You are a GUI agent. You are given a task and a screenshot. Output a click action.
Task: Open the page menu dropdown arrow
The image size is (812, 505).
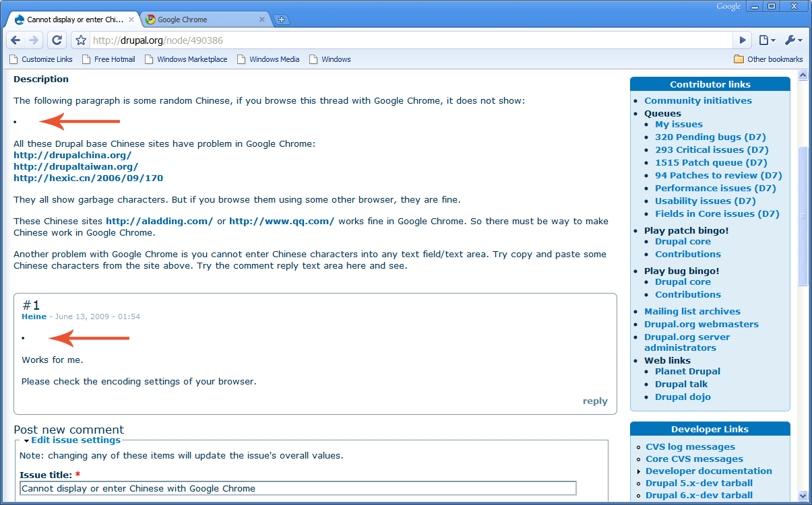pyautogui.click(x=772, y=40)
